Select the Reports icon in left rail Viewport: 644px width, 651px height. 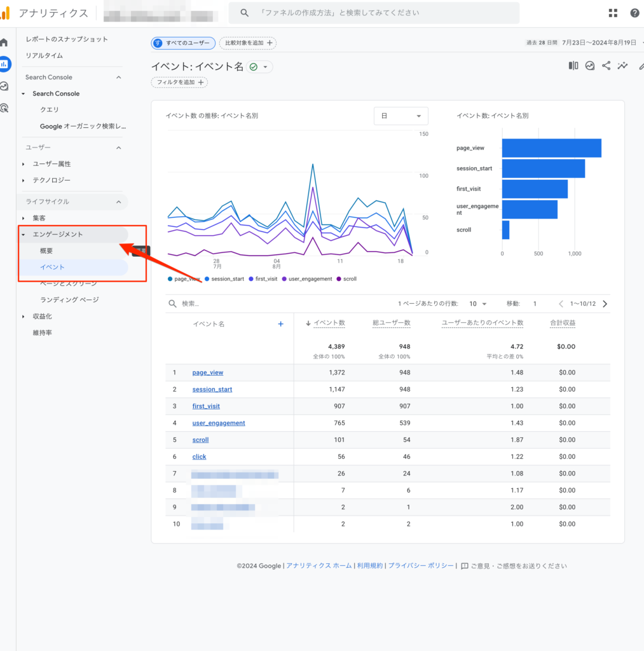coord(4,64)
